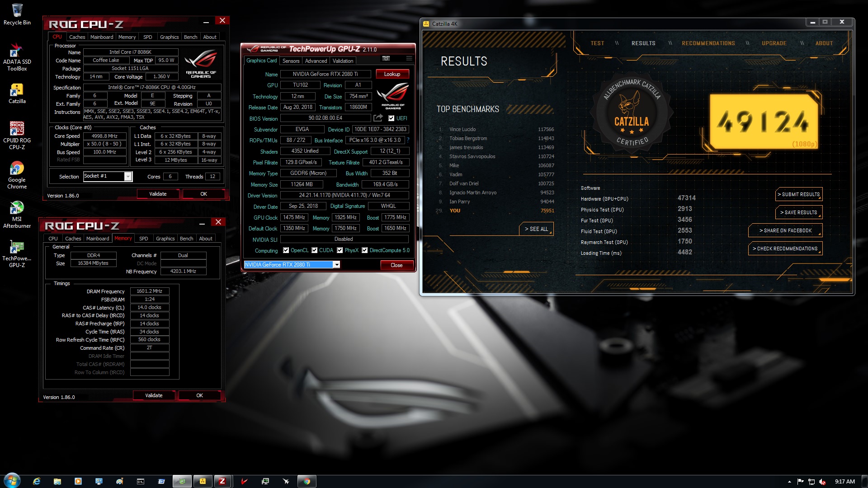Open Windows Media Player taskbar icon
This screenshot has width=868, height=488.
tap(78, 481)
